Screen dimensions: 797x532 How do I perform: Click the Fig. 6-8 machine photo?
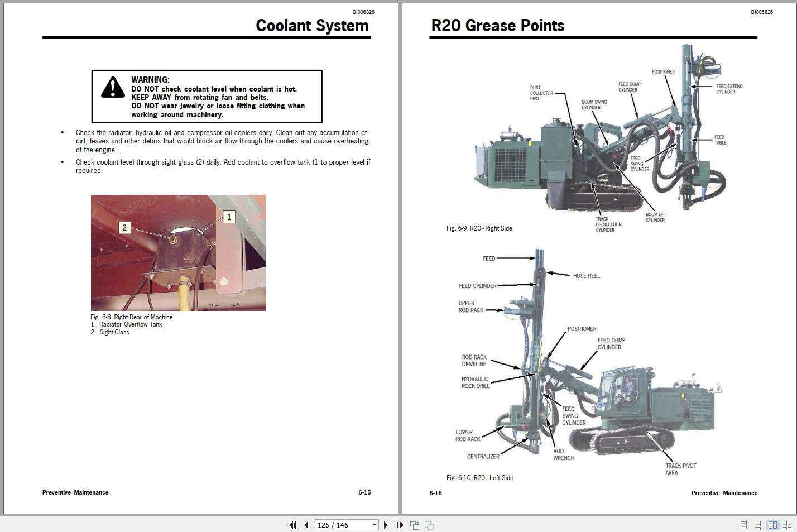[x=177, y=253]
